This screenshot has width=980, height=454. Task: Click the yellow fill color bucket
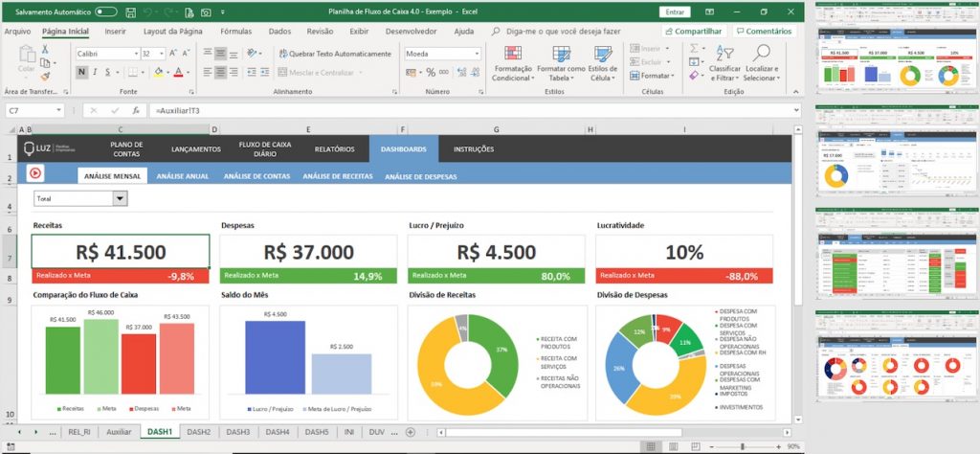pos(158,72)
